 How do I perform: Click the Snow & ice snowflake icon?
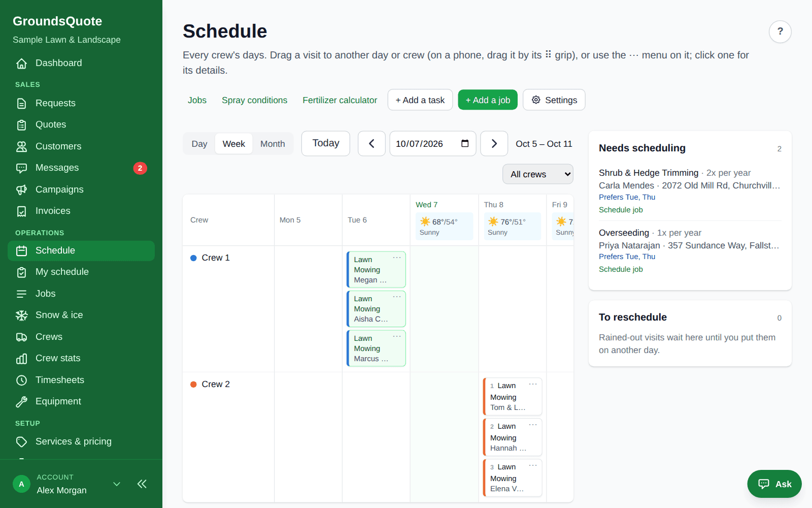tap(21, 315)
